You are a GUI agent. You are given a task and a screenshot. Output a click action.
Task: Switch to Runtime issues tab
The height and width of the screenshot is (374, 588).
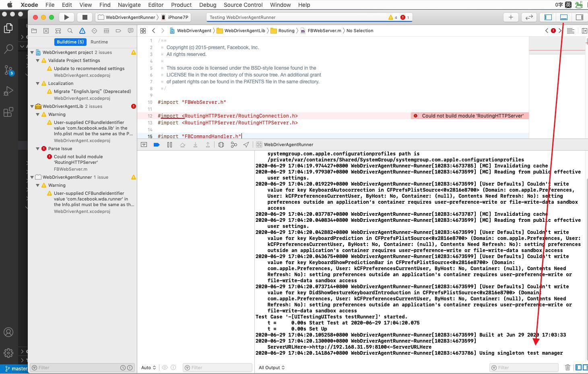[x=99, y=42]
